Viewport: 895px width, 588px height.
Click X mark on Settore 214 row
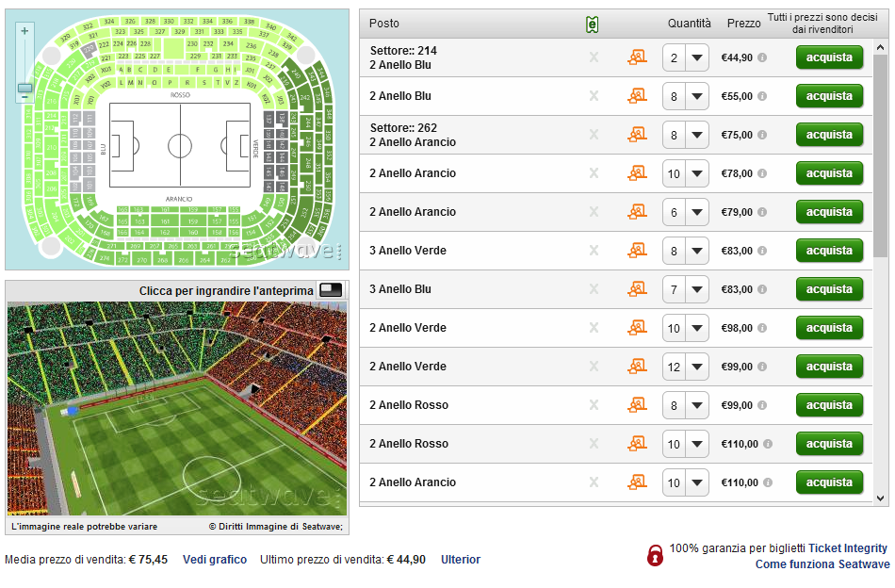594,57
